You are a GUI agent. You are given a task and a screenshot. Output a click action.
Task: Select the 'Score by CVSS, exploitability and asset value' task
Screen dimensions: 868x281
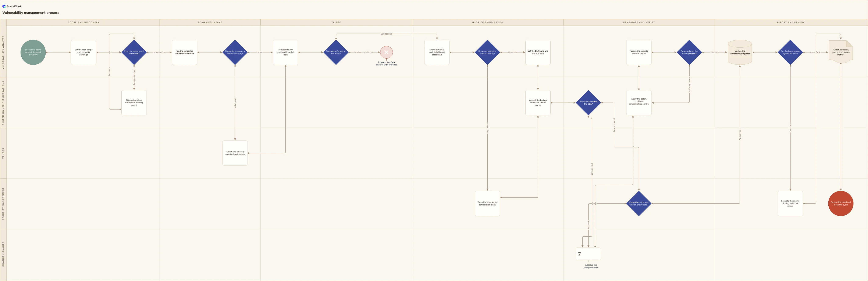coord(437,52)
